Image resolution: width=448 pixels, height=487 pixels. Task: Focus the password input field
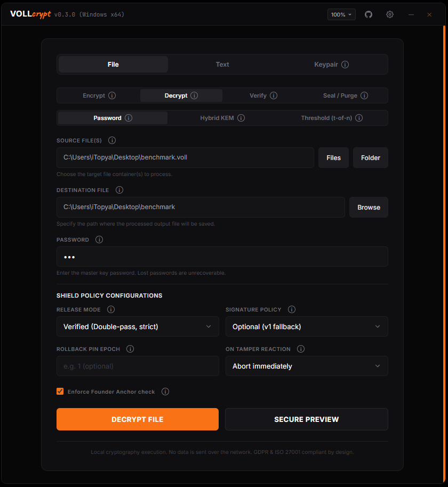click(222, 257)
